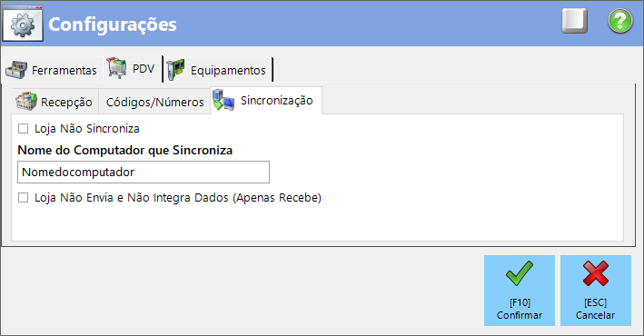Click the green checkmark icon on Confirmar
This screenshot has width=644, height=336.
point(520,273)
